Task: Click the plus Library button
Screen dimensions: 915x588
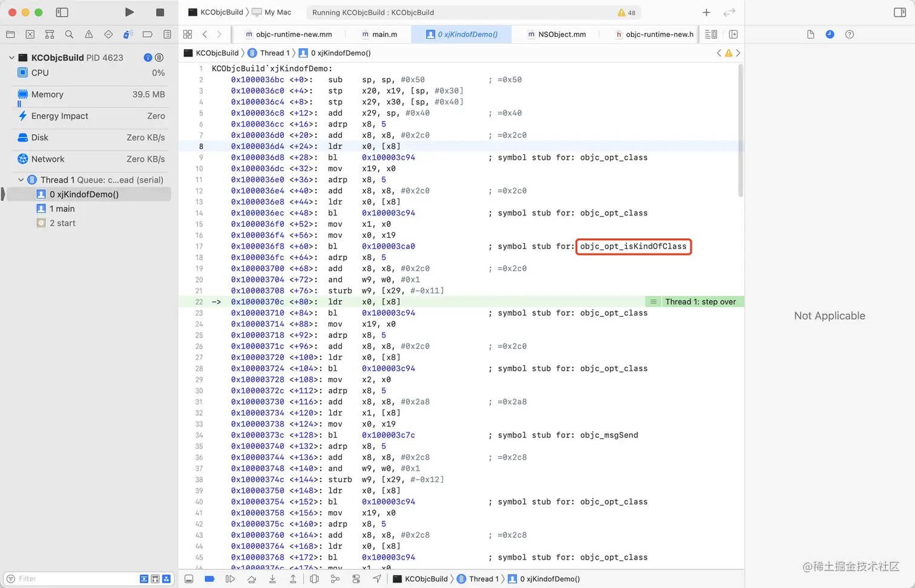Action: 706,12
